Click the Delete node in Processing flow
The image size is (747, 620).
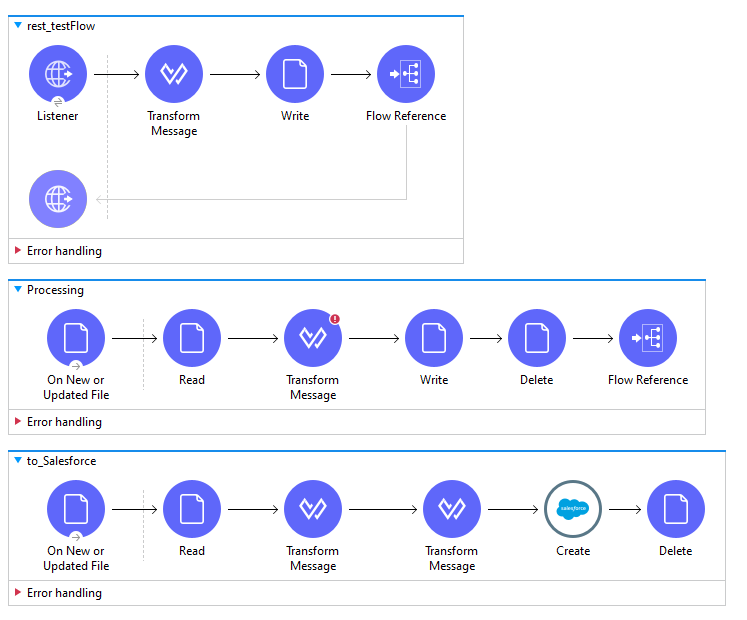point(537,338)
